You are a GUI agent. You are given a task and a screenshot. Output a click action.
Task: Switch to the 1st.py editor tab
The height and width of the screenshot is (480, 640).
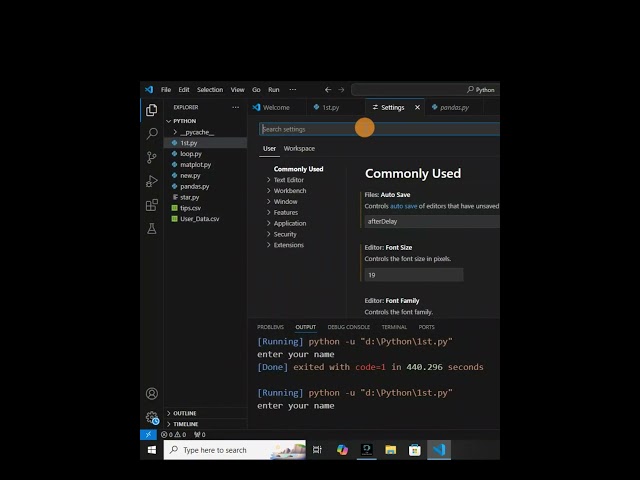(x=331, y=107)
